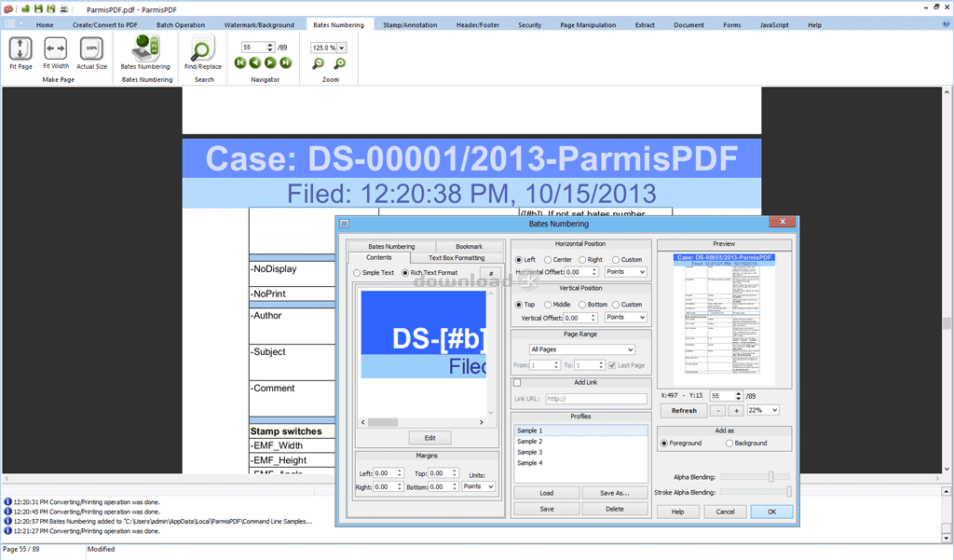Click the printer icon in the title bar
The image size is (954, 560).
[x=63, y=9]
